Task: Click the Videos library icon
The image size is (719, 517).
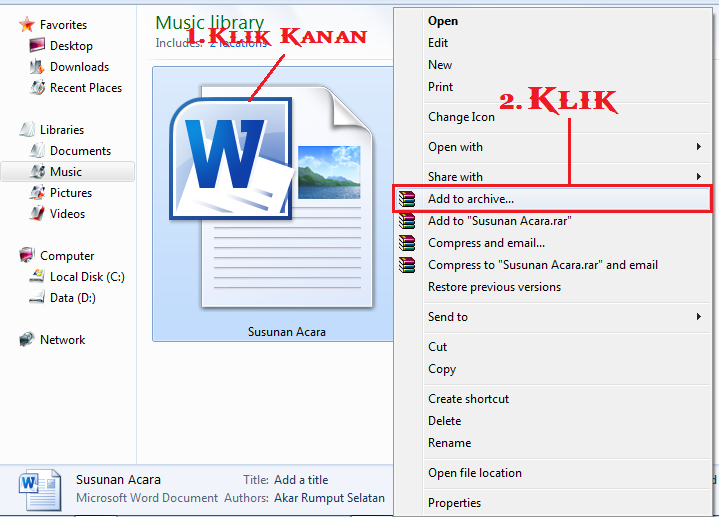Action: pos(37,213)
